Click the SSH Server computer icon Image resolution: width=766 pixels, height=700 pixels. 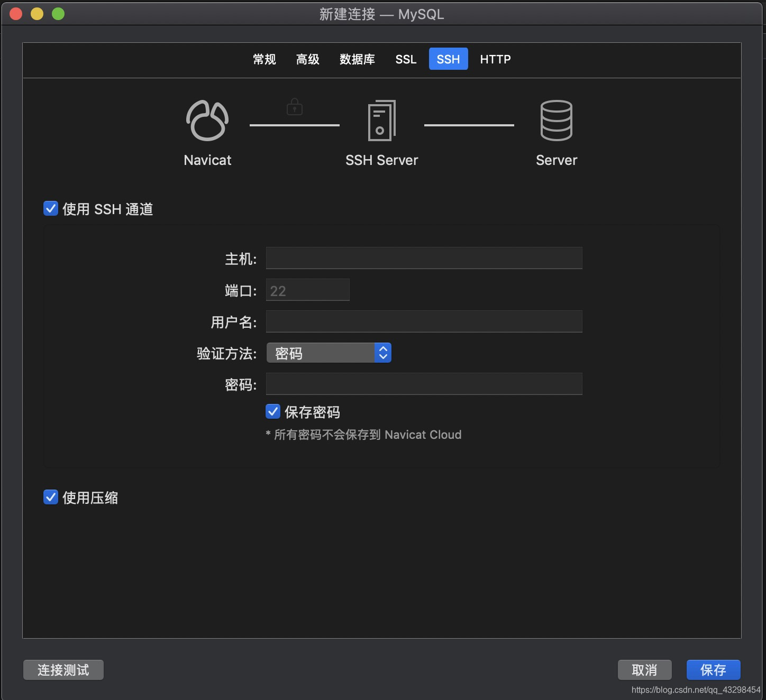381,121
